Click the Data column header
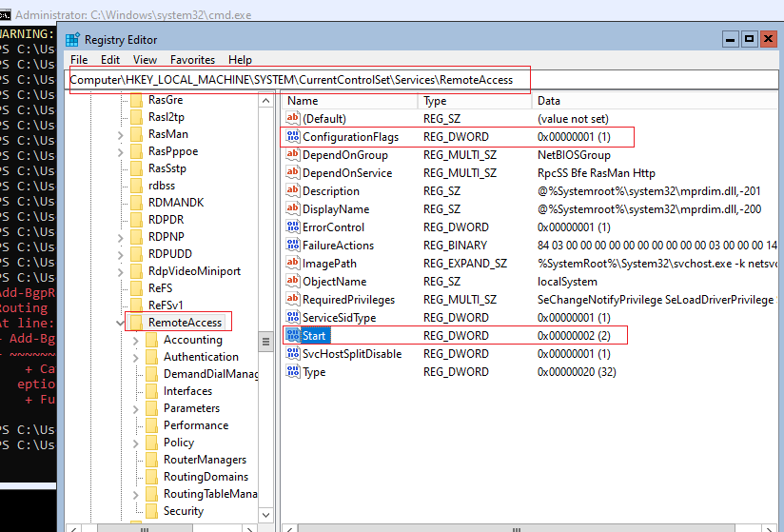784x532 pixels. pyautogui.click(x=655, y=101)
